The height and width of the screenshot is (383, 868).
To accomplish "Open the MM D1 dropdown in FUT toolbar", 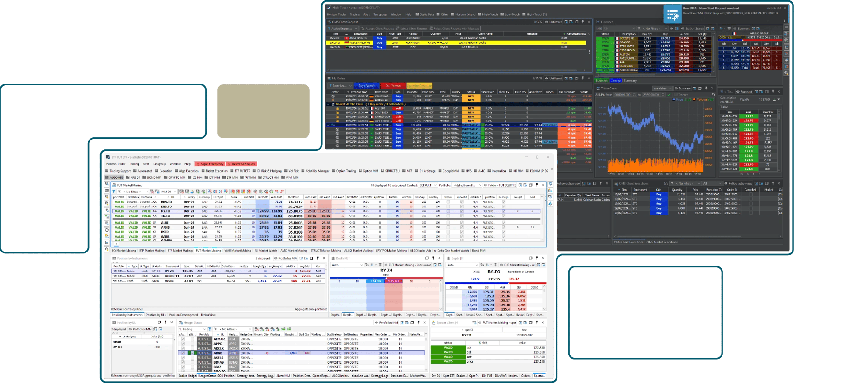I will pos(168,191).
